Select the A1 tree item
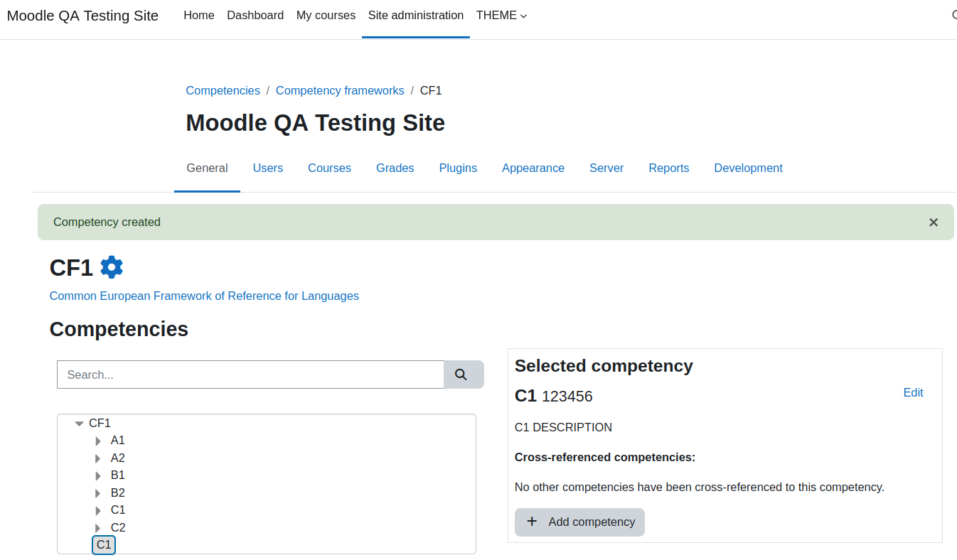957x560 pixels. click(118, 441)
